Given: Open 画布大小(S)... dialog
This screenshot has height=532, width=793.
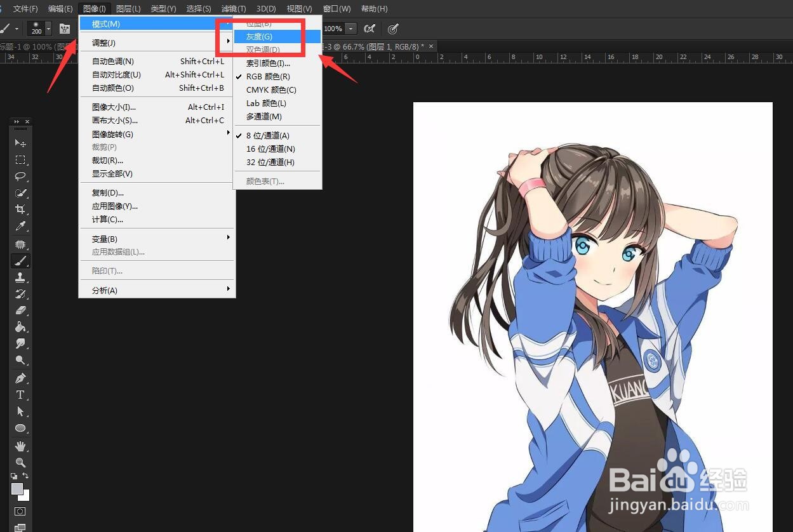Looking at the screenshot, I should [x=157, y=121].
